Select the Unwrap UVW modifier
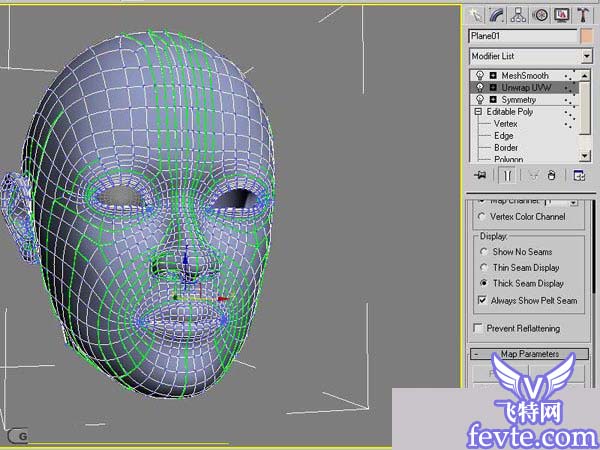 tap(526, 88)
